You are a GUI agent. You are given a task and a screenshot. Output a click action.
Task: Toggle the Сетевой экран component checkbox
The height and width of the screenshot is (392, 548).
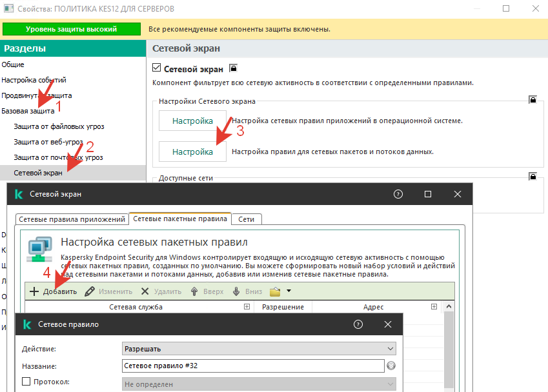[x=157, y=68]
